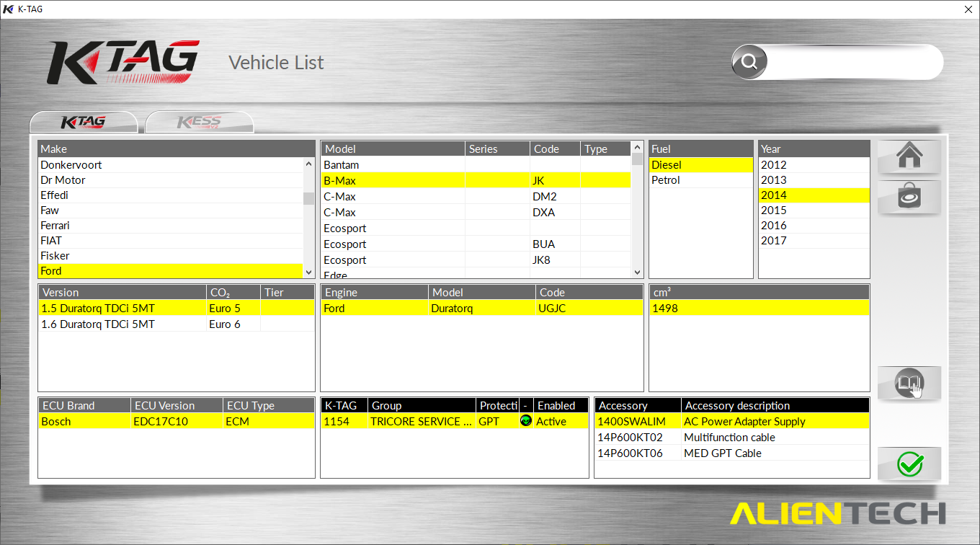Viewport: 980px width, 545px height.
Task: Select version 1.5 Duratorq TDCi 5MT
Action: coord(177,308)
